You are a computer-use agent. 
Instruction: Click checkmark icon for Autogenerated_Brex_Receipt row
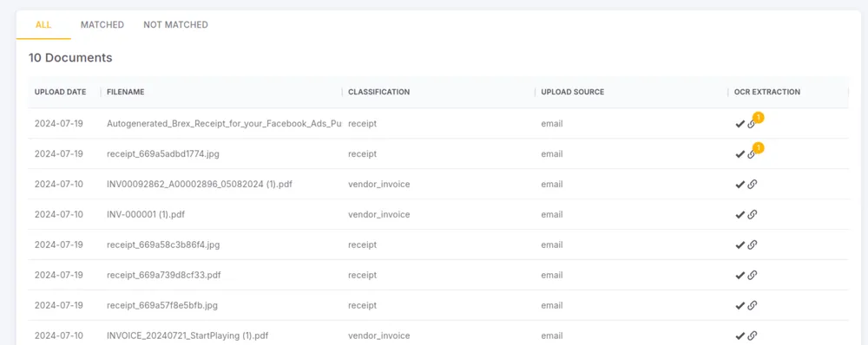click(740, 124)
